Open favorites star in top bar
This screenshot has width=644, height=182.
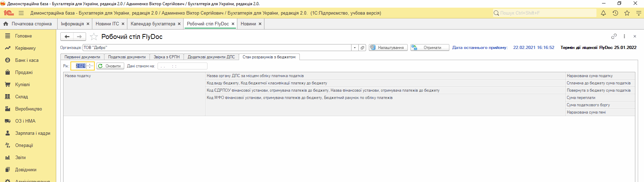click(627, 13)
